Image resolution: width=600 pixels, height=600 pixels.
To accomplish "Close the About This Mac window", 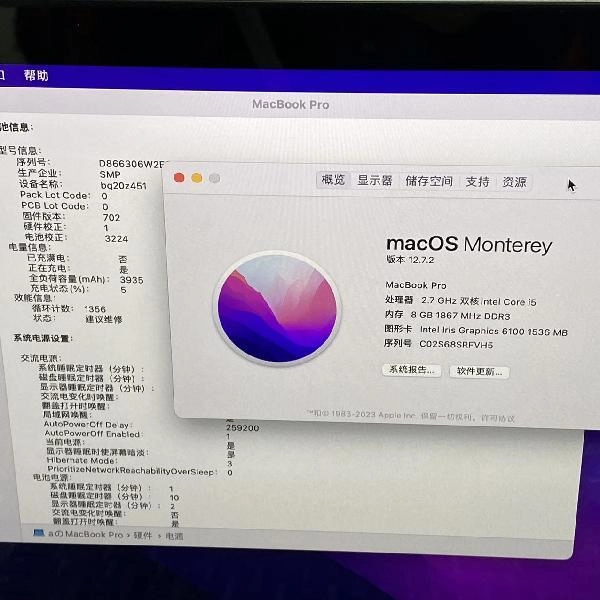I will [x=179, y=178].
